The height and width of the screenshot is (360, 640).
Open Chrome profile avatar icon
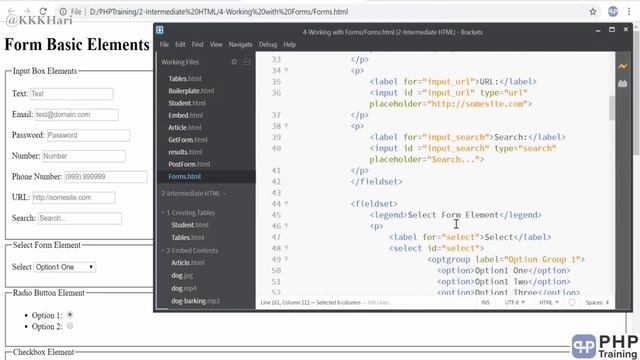point(613,11)
